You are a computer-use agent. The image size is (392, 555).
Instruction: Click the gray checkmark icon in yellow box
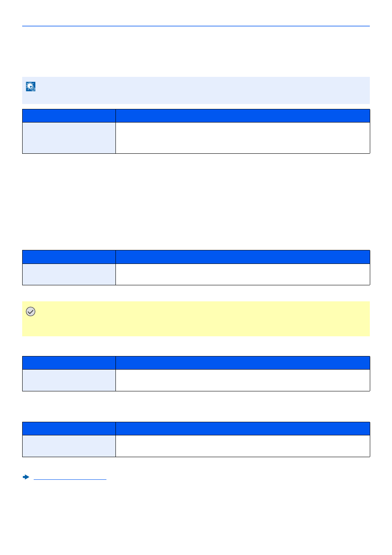tap(30, 312)
